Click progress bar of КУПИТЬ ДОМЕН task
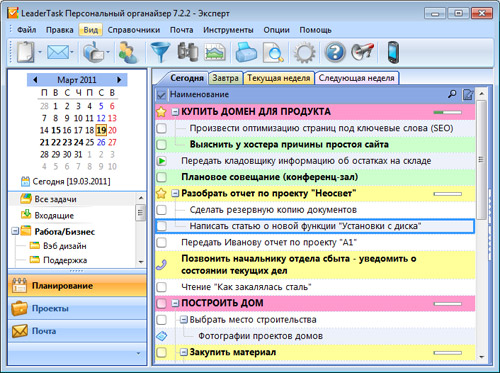 point(448,112)
